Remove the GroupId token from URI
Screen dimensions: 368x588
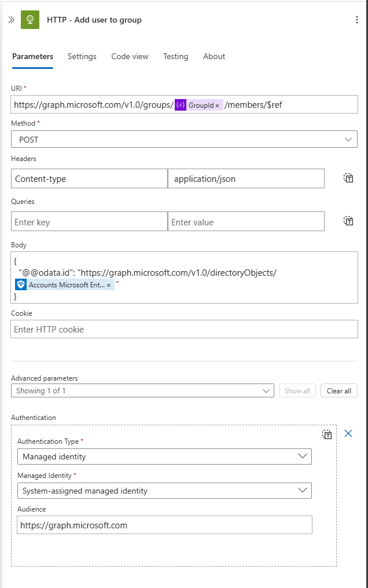pyautogui.click(x=217, y=106)
